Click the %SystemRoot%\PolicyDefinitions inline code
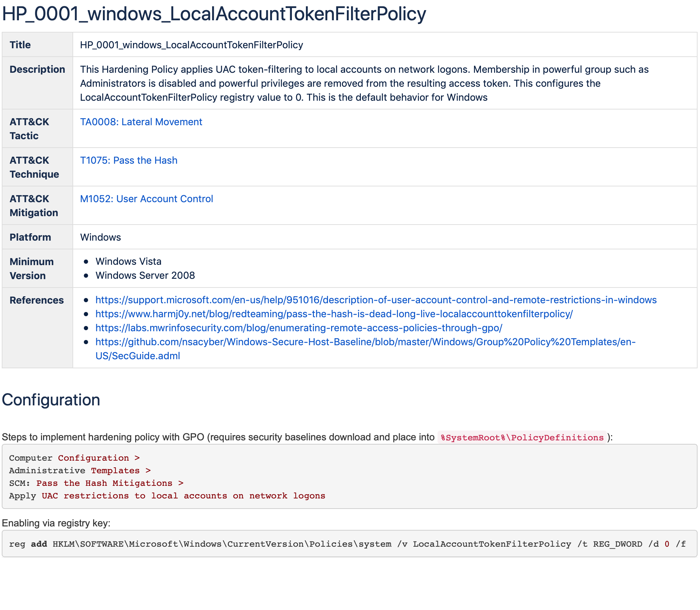The height and width of the screenshot is (610, 700). (522, 438)
